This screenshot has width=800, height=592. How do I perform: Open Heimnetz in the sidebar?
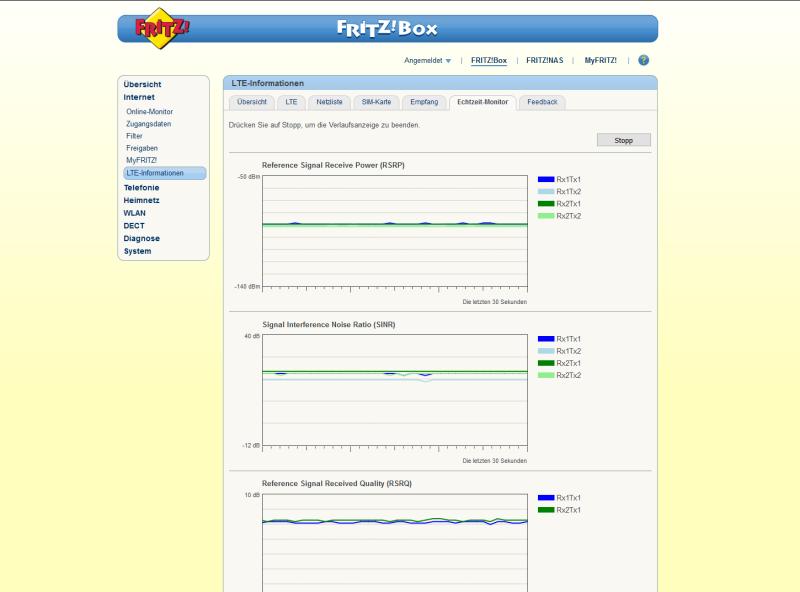[x=141, y=200]
